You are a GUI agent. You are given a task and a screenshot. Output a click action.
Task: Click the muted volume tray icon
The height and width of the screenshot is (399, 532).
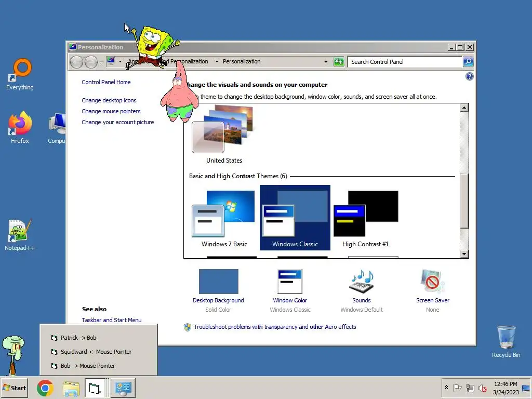point(482,388)
